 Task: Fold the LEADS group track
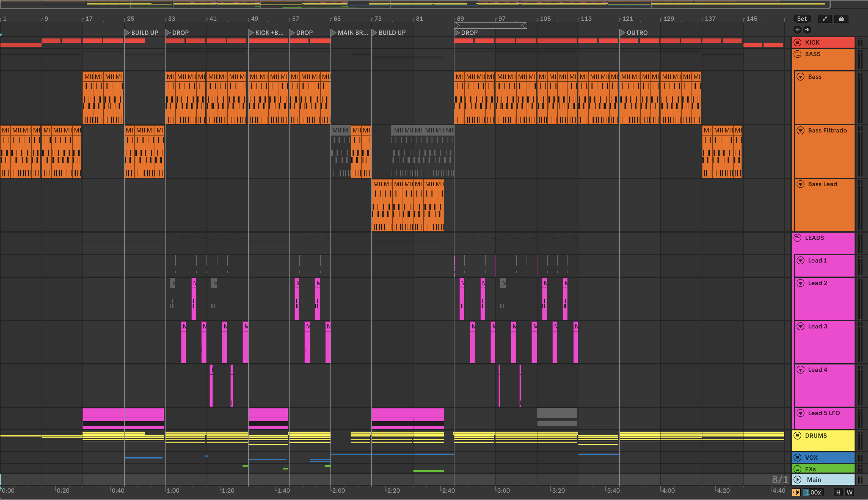[797, 237]
